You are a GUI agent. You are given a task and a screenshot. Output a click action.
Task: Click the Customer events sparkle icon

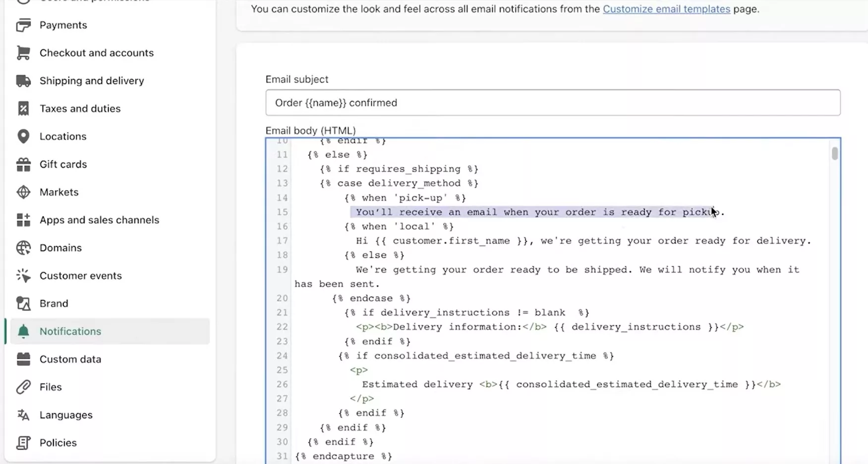coord(23,275)
